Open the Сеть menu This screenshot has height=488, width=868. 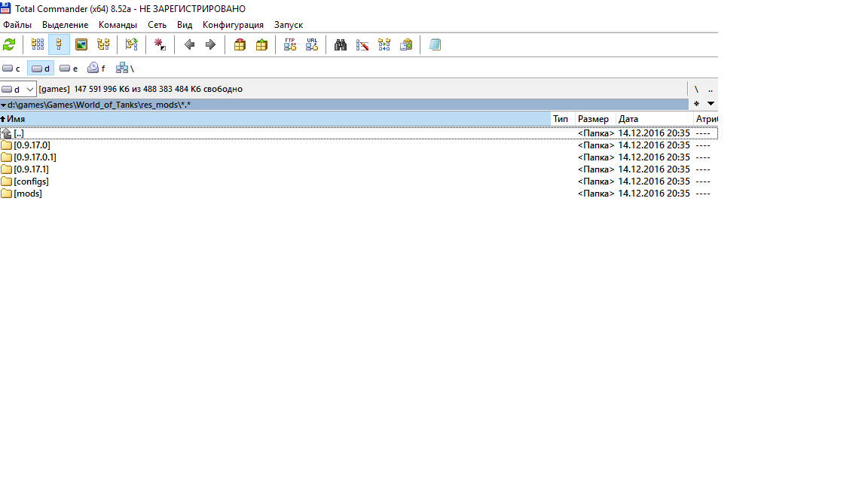(x=157, y=25)
